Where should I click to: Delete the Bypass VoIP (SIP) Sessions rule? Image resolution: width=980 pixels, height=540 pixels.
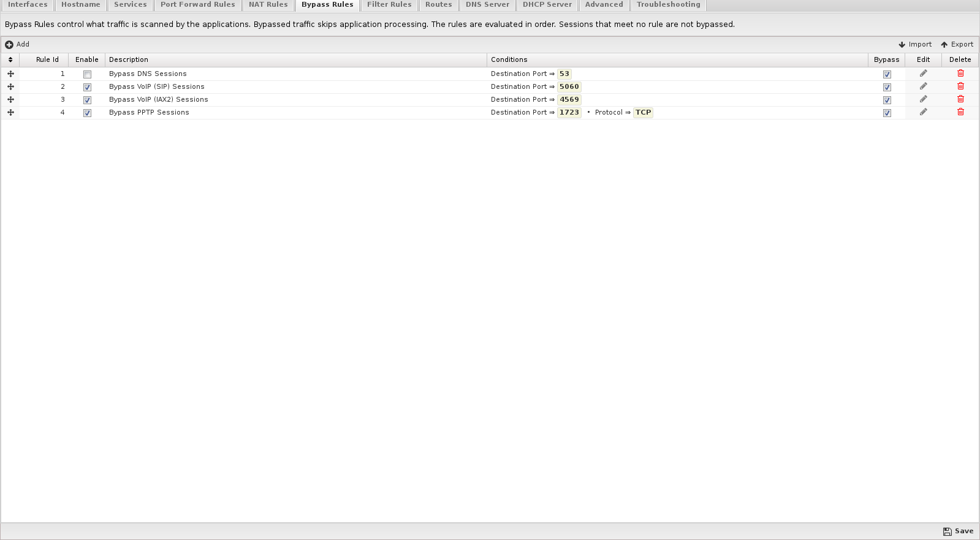[x=960, y=86]
